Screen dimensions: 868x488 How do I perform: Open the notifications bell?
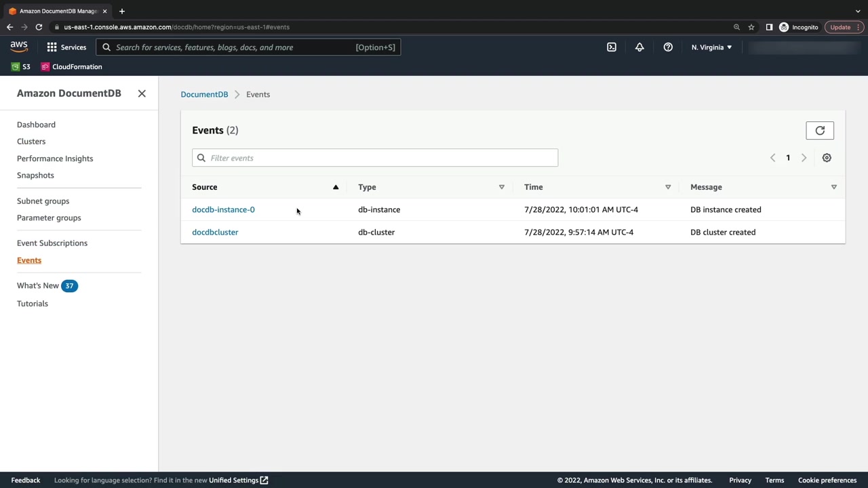click(x=639, y=47)
